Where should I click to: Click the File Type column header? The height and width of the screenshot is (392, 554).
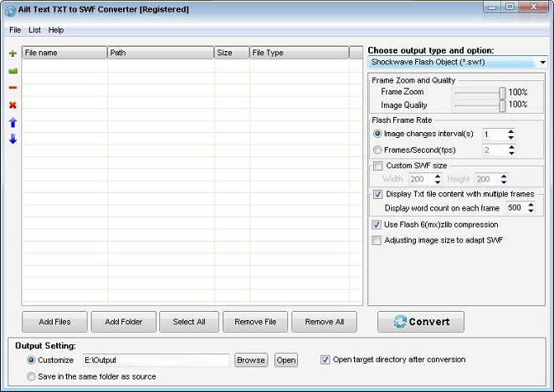[299, 53]
